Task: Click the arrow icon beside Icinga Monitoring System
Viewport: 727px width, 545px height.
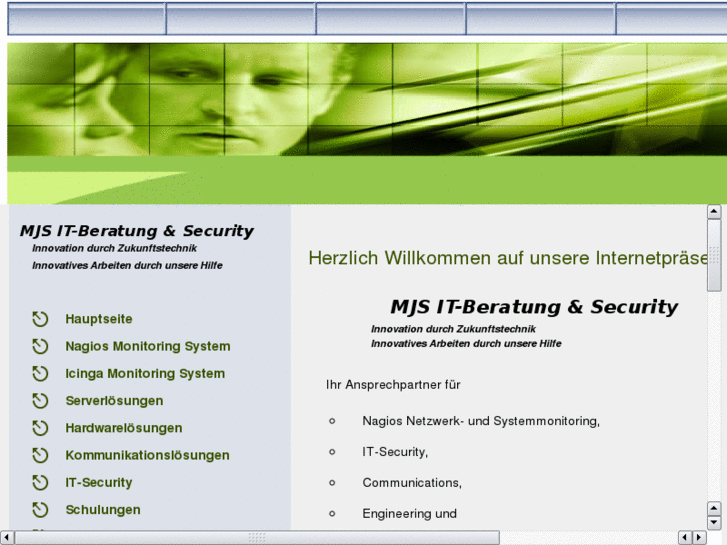Action: 40,374
